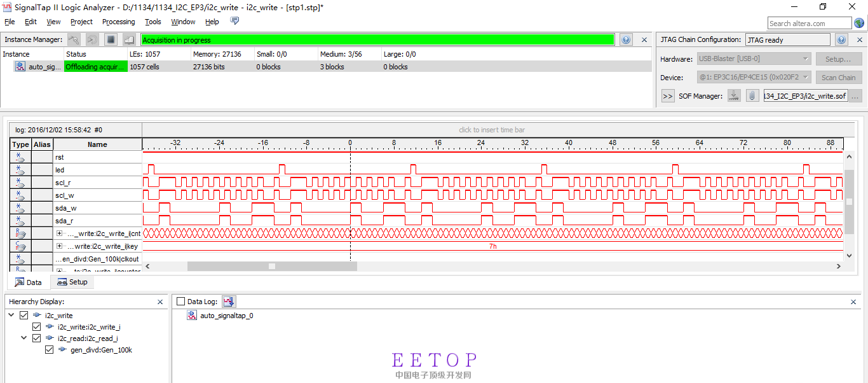The image size is (868, 383).
Task: Click the SOF Manager program device icon
Action: pos(734,95)
